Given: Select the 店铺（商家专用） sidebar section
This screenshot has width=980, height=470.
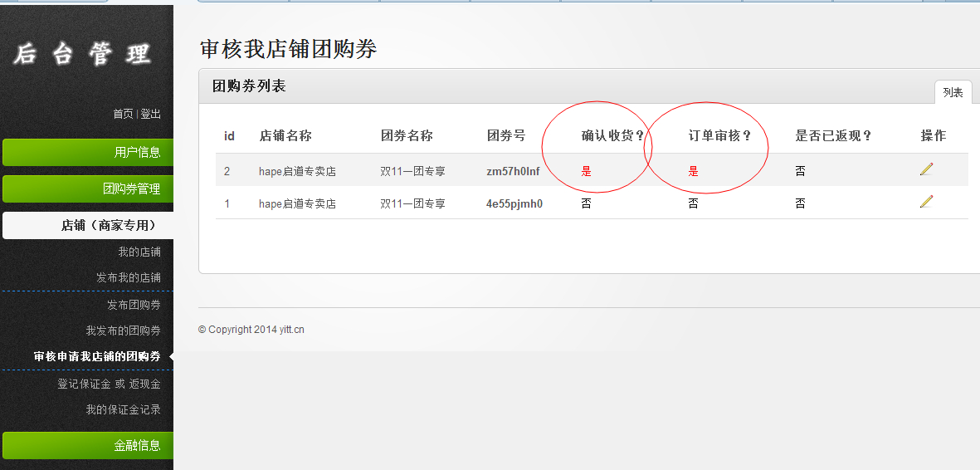Looking at the screenshot, I should pos(87,225).
